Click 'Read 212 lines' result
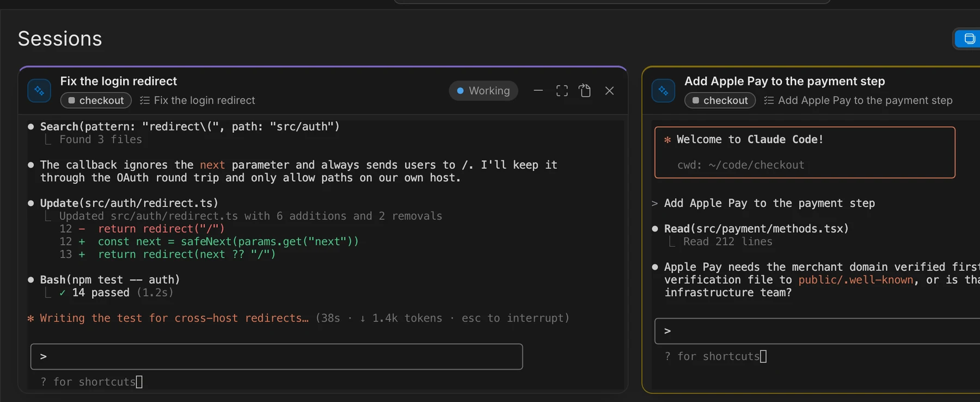 click(x=728, y=242)
